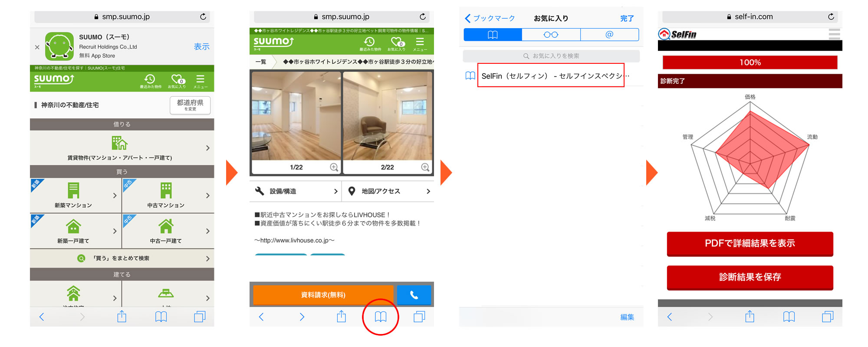Image resolution: width=868 pixels, height=347 pixels.
Task: Tap zoom icon beside 1/22 photo
Action: point(334,167)
